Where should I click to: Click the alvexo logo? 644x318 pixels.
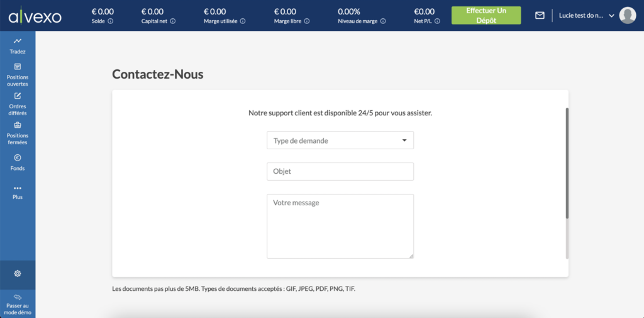click(35, 16)
